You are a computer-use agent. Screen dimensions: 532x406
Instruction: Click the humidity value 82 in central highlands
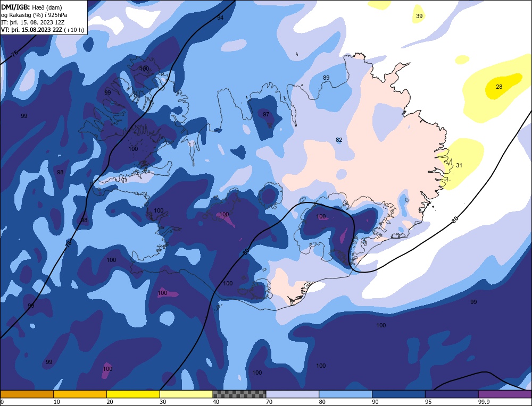[x=339, y=140]
